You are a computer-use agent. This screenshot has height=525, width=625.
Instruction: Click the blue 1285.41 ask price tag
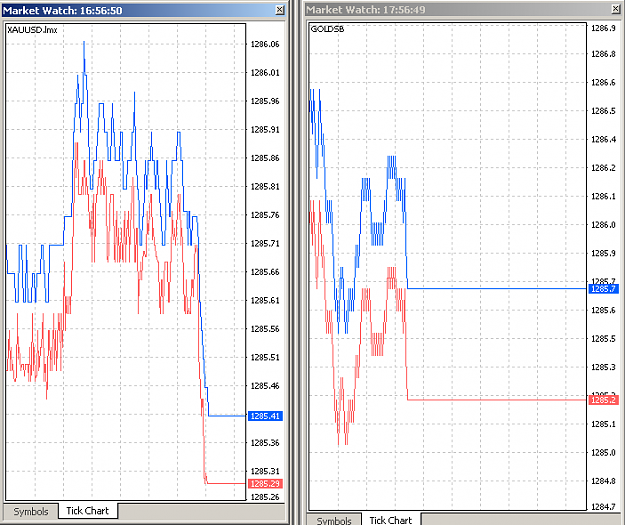coord(265,416)
